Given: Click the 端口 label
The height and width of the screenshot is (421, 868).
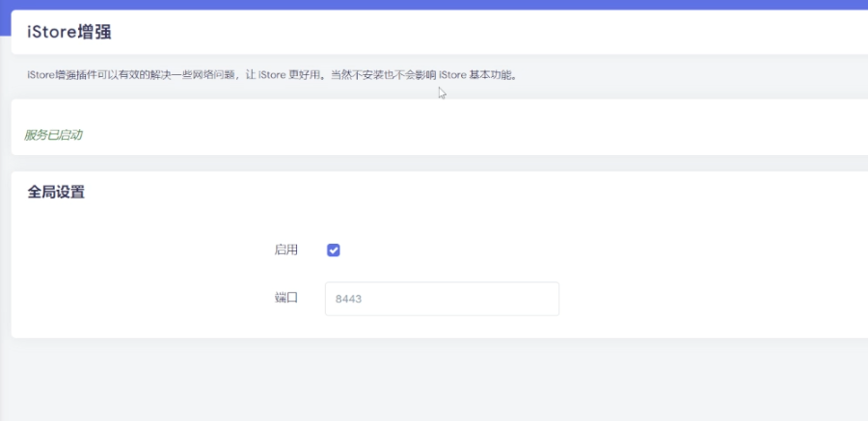Looking at the screenshot, I should click(286, 299).
